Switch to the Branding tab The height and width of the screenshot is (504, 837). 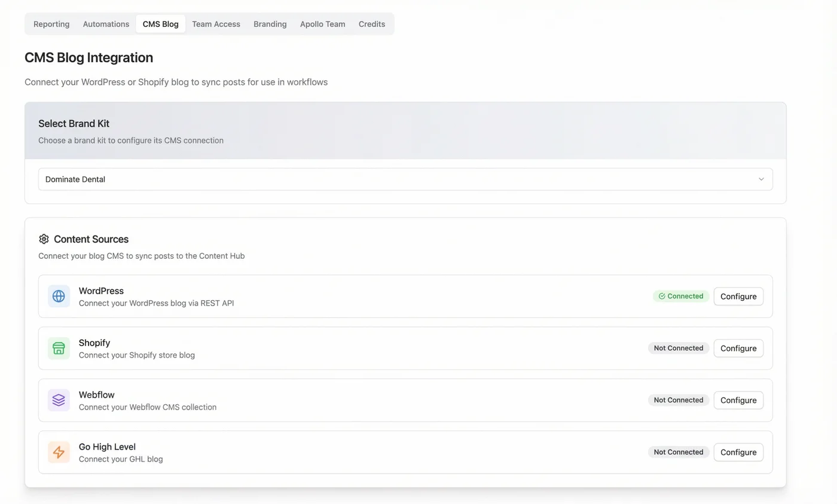tap(270, 24)
